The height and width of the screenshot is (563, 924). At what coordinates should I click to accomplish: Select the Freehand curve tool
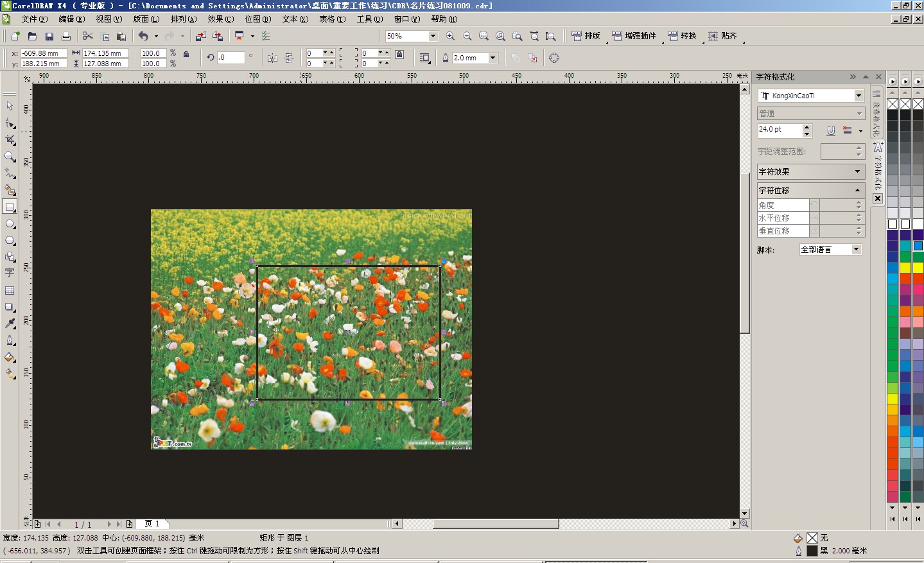[x=10, y=173]
